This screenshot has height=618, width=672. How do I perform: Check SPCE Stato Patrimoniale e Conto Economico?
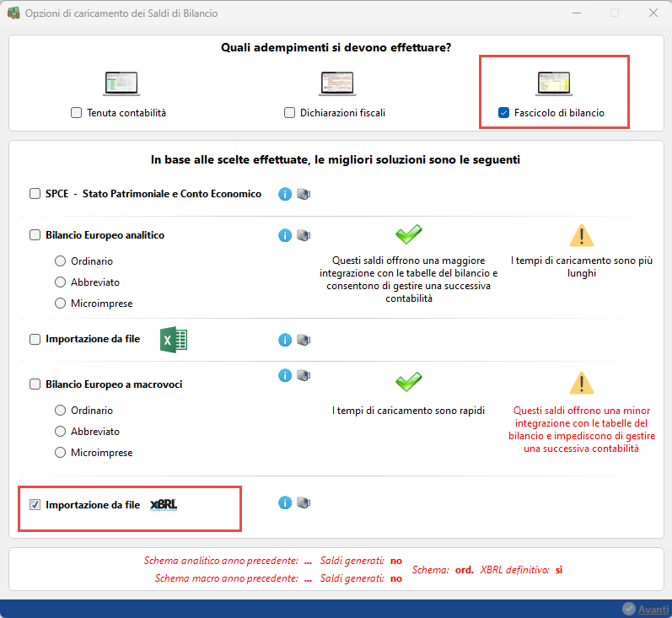35,194
